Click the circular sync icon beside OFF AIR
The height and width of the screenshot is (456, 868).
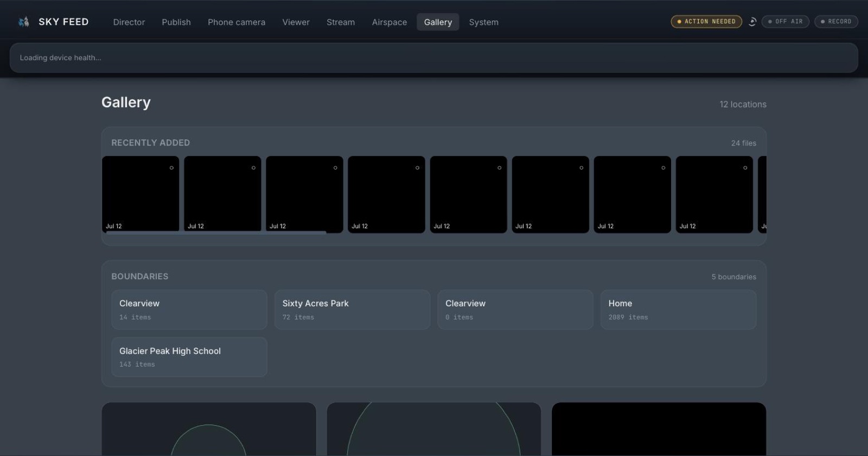752,22
